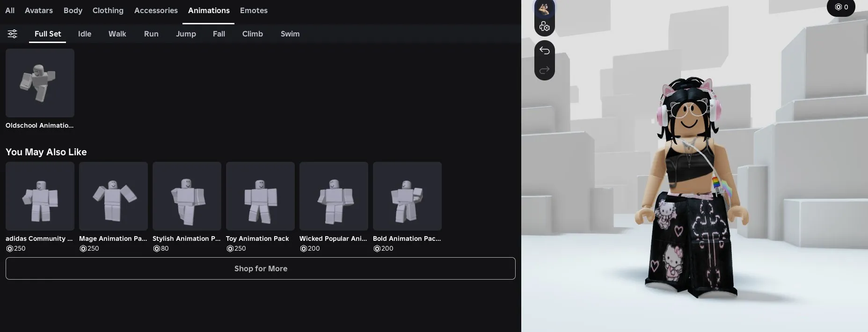The image size is (868, 332).
Task: Choose the Stylish Animation Pack thumbnail
Action: click(187, 196)
